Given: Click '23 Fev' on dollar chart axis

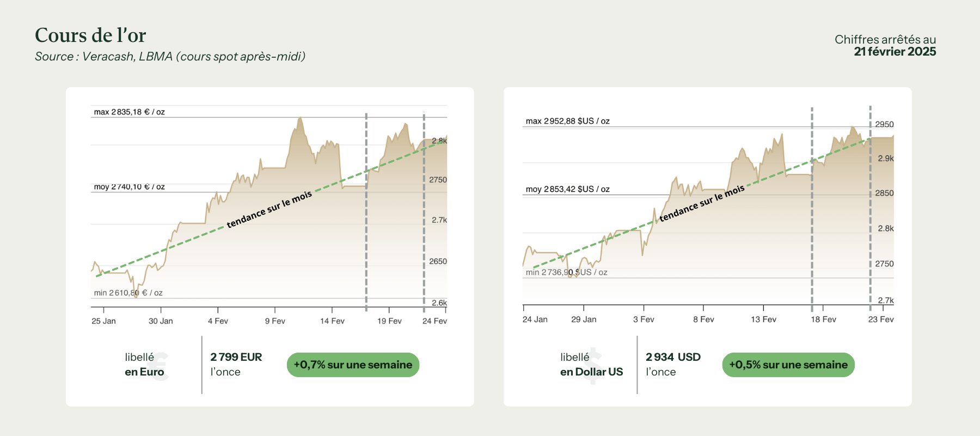Looking at the screenshot, I should point(881,319).
